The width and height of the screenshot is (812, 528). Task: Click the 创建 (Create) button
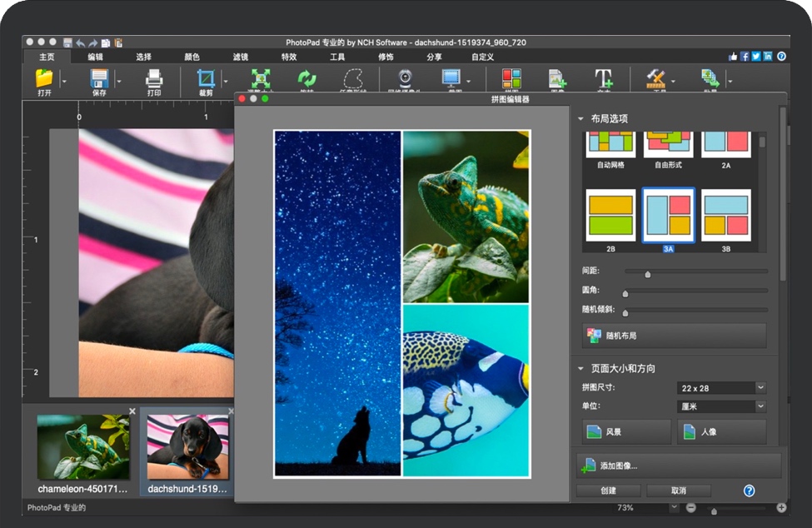tap(608, 491)
